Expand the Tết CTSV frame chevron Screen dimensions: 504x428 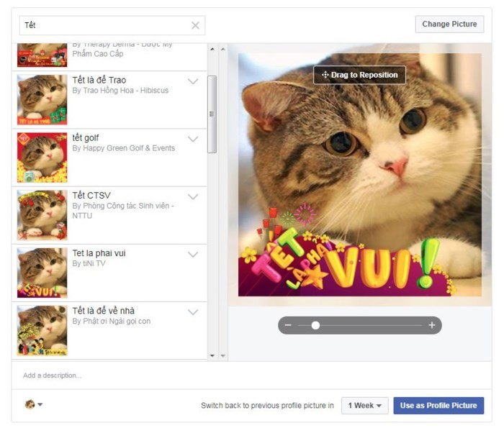(x=193, y=197)
